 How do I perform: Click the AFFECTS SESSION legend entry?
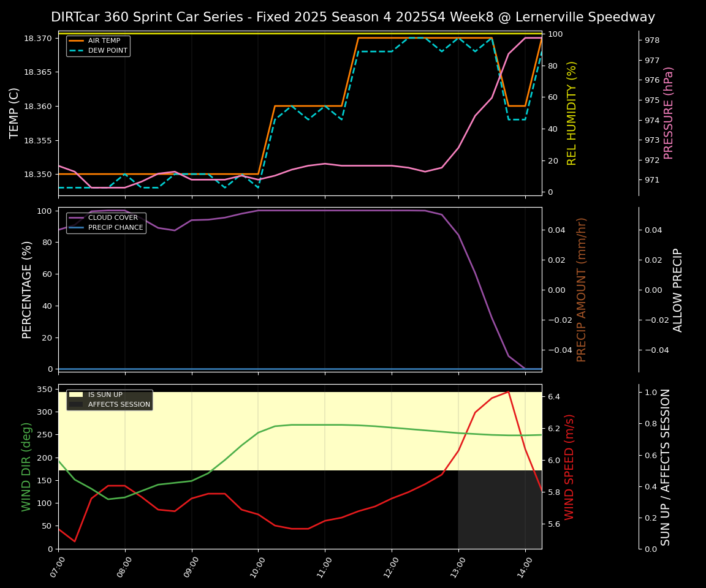click(119, 405)
